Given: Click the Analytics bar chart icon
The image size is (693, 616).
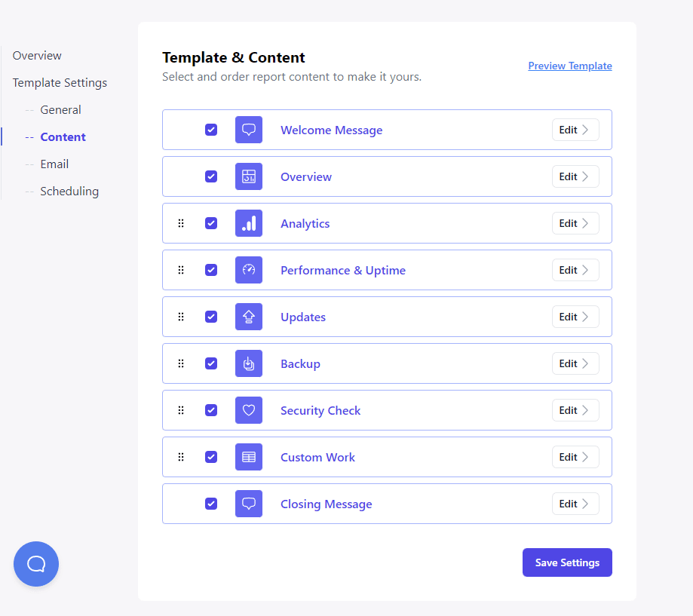Looking at the screenshot, I should (249, 223).
